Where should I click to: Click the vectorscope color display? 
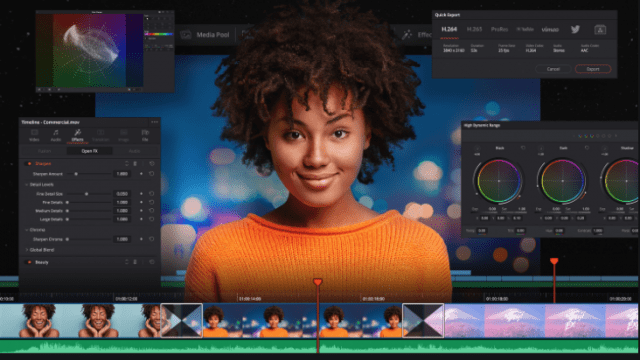coord(90,50)
